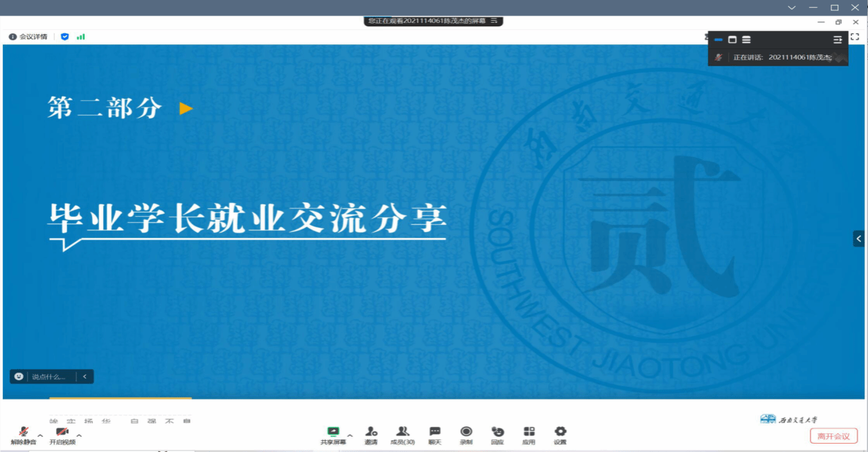Expand the collapsed right side panel arrow
The image size is (868, 452).
(859, 238)
